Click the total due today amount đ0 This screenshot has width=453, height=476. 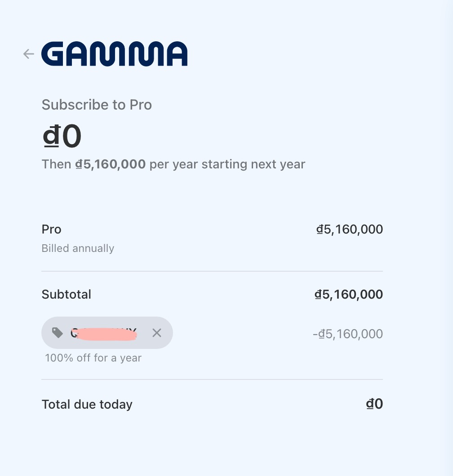pyautogui.click(x=374, y=404)
